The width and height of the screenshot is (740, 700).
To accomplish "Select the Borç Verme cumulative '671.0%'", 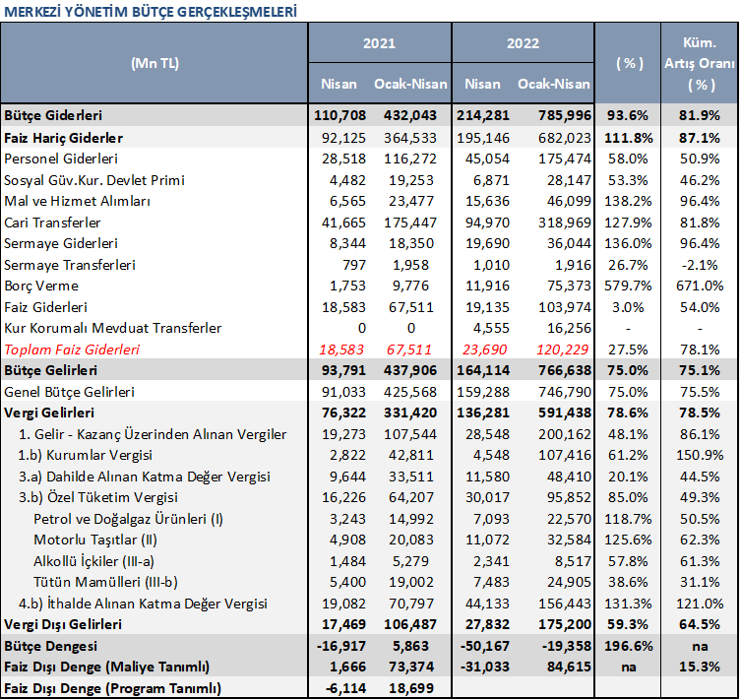I will pyautogui.click(x=700, y=286).
